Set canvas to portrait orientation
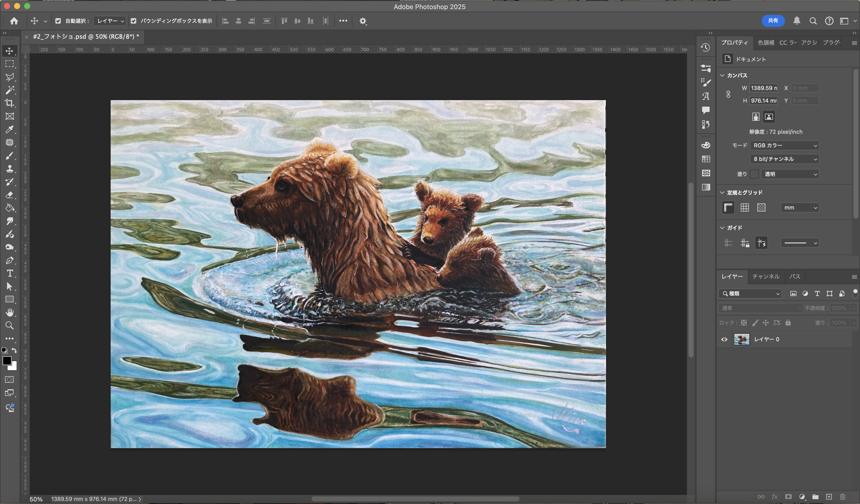 [x=756, y=117]
